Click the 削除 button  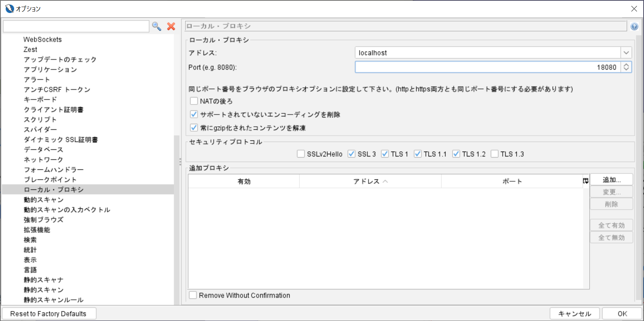coord(611,204)
